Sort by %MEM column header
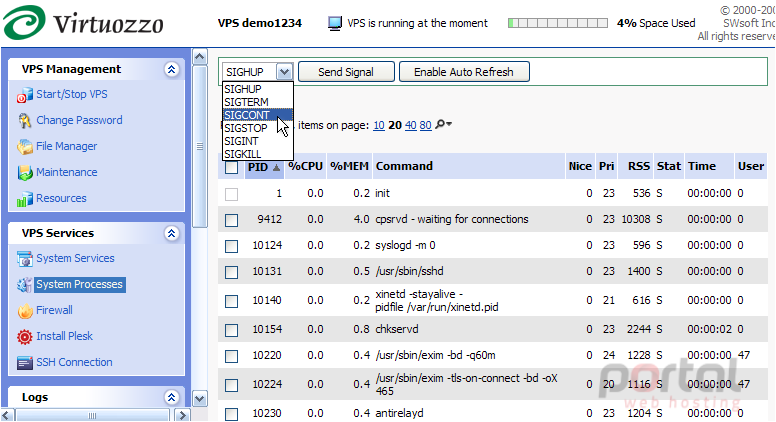Image resolution: width=776 pixels, height=422 pixels. (x=349, y=167)
